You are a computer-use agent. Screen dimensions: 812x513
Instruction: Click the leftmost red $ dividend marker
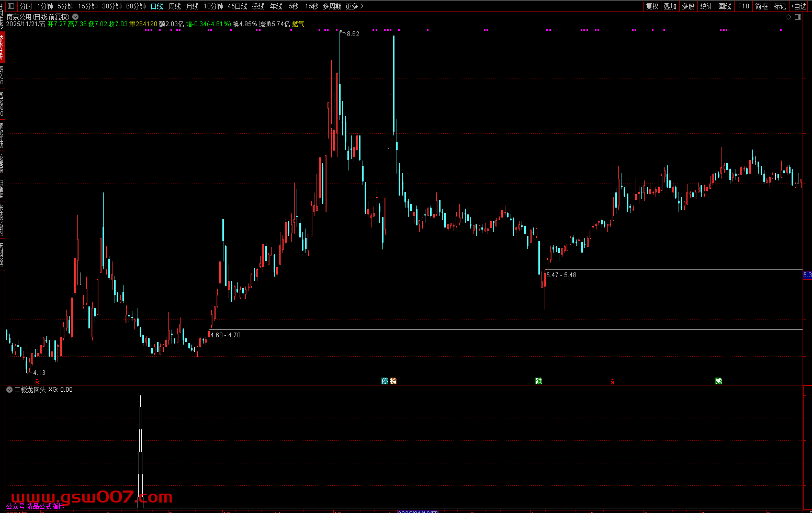point(37,382)
